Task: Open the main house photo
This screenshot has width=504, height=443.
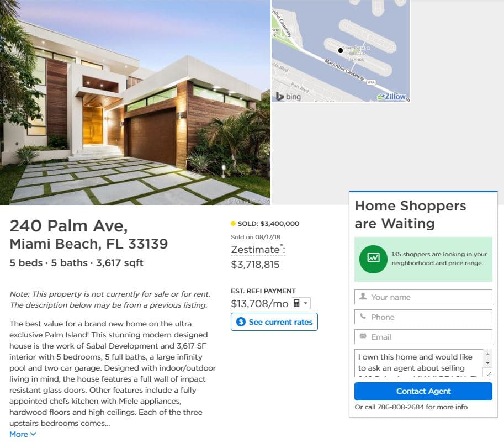Action: click(135, 102)
